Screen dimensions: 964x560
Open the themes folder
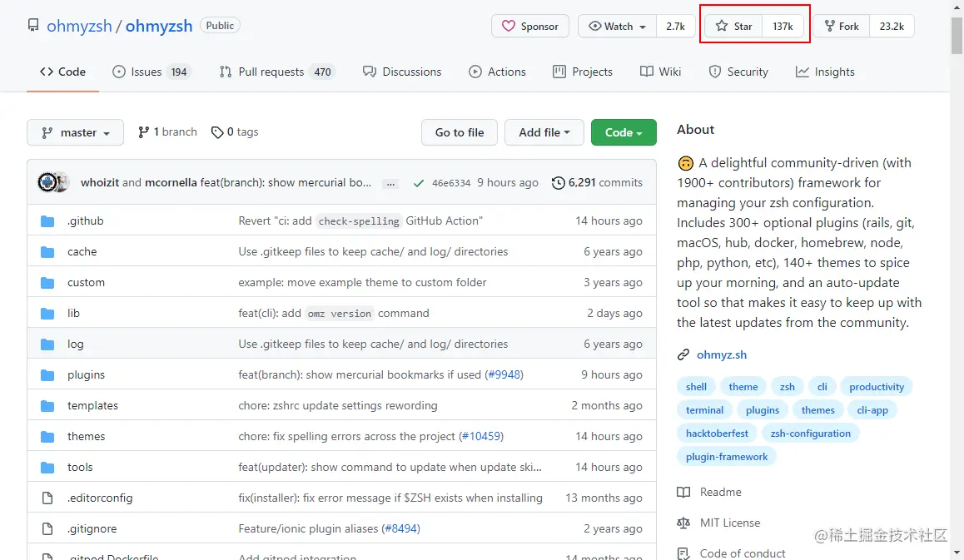(86, 436)
